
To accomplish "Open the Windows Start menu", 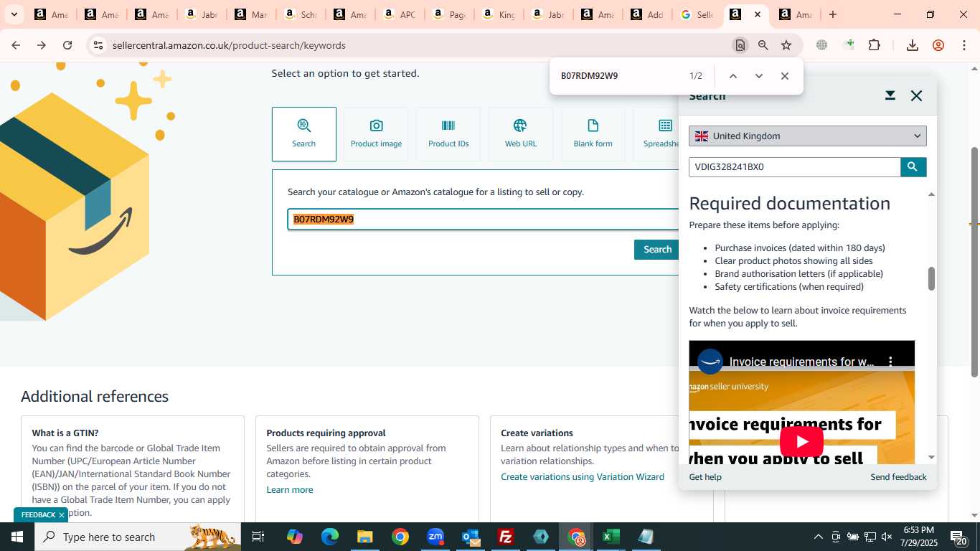I will (17, 537).
